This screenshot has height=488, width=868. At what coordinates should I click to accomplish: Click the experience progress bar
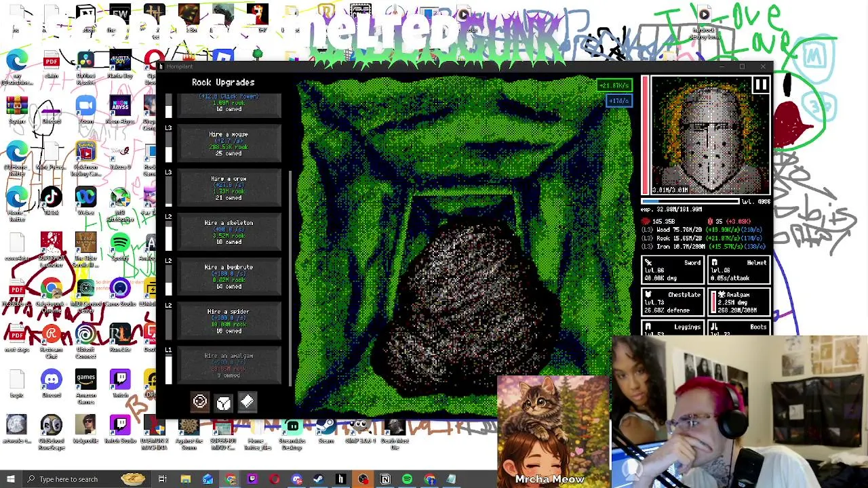click(x=690, y=201)
